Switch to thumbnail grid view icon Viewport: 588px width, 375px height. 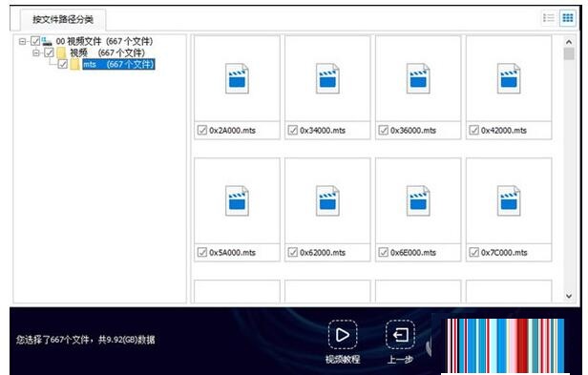pos(568,17)
